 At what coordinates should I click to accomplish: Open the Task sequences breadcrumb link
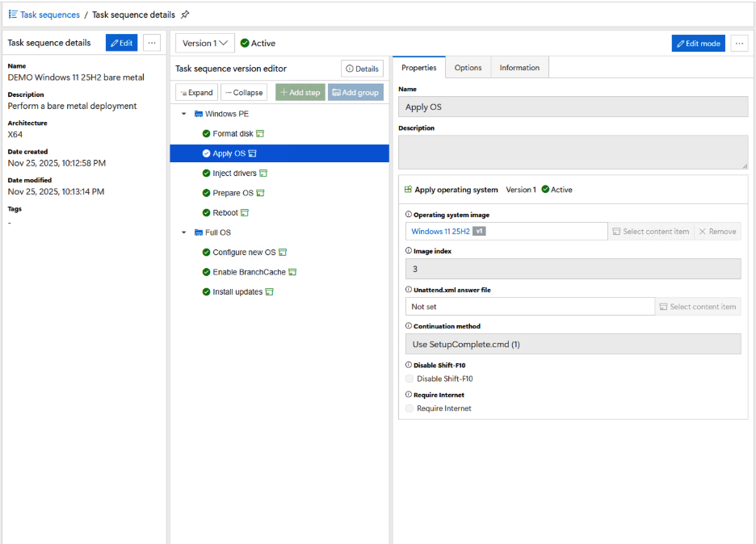[49, 15]
